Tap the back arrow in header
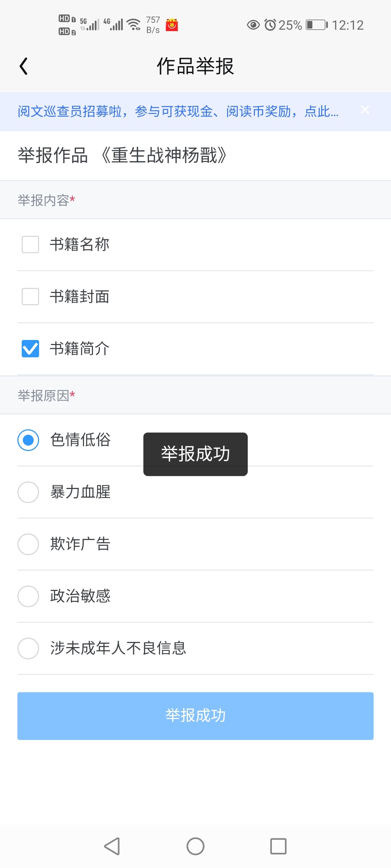Image resolution: width=391 pixels, height=868 pixels. 24,67
